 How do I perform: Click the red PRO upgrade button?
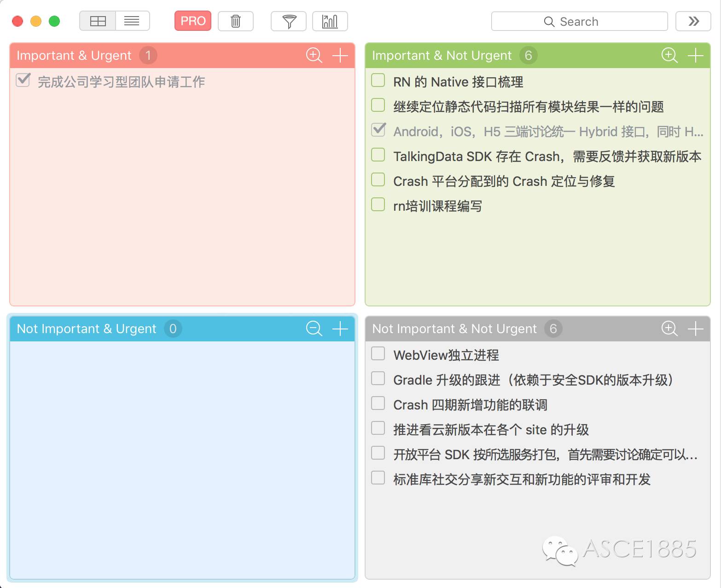click(x=193, y=21)
